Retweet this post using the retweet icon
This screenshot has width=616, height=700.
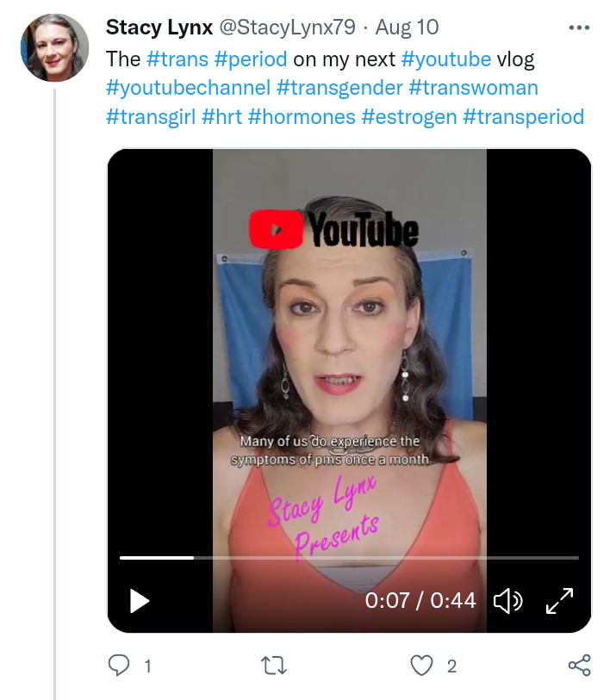274,666
